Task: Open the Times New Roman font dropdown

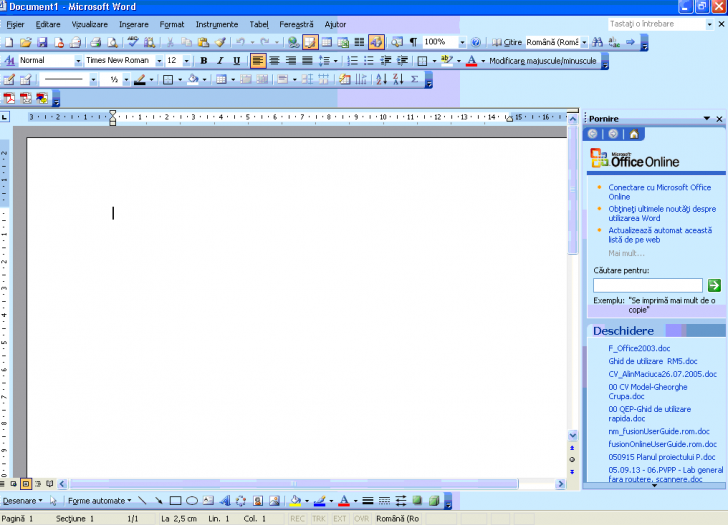Action: [159, 61]
